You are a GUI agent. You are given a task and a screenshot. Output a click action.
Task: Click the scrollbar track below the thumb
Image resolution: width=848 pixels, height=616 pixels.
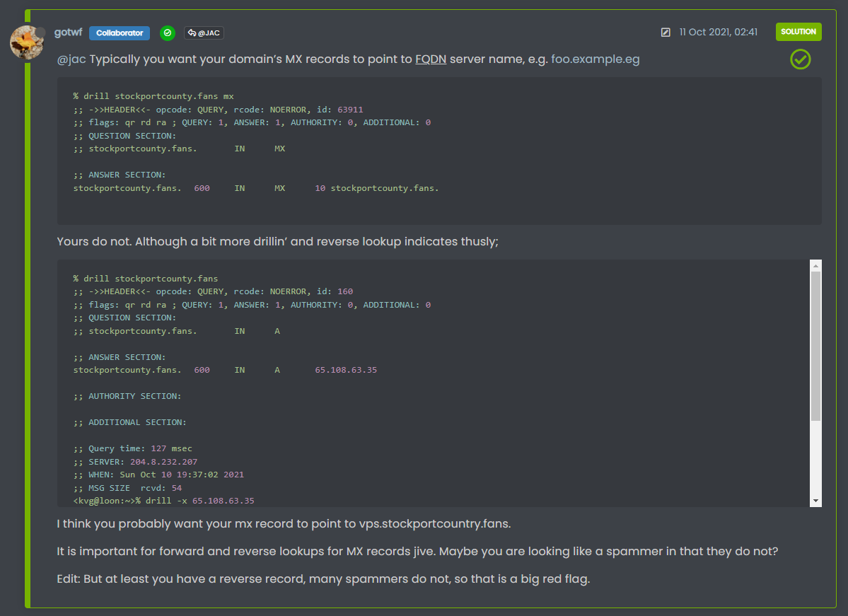pyautogui.click(x=815, y=460)
